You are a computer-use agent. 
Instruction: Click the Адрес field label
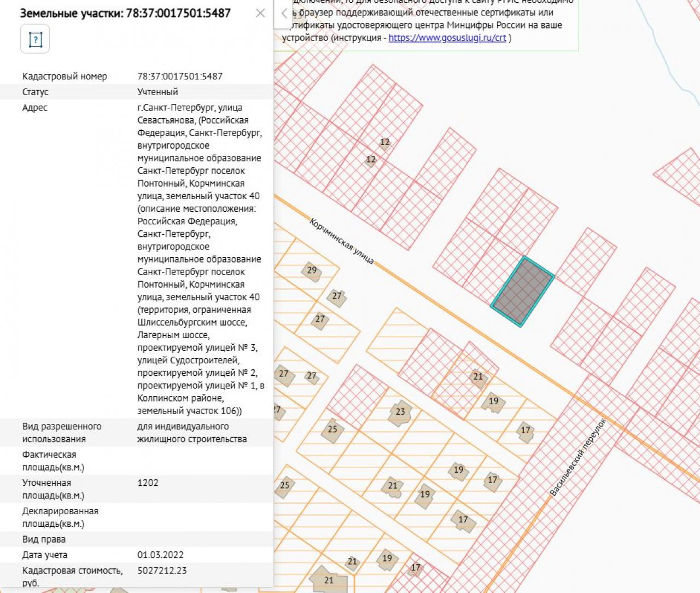[35, 108]
